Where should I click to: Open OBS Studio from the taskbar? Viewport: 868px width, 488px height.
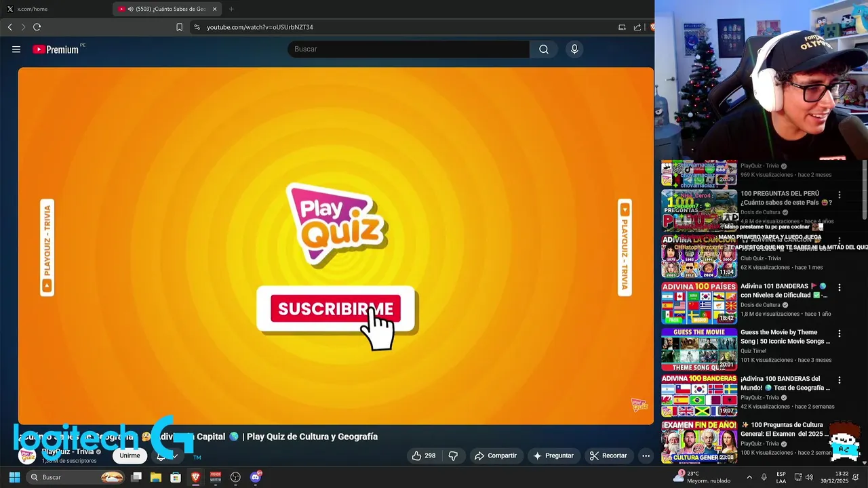point(235,477)
